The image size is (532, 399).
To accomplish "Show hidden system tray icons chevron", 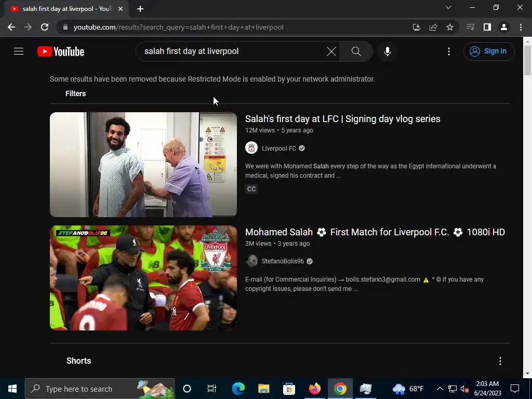I will [x=440, y=389].
